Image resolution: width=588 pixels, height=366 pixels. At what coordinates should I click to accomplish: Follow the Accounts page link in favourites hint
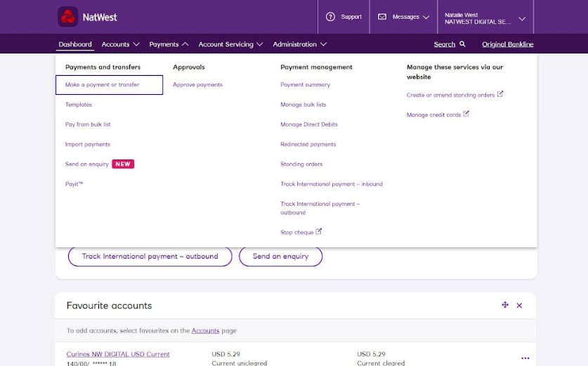pyautogui.click(x=206, y=331)
